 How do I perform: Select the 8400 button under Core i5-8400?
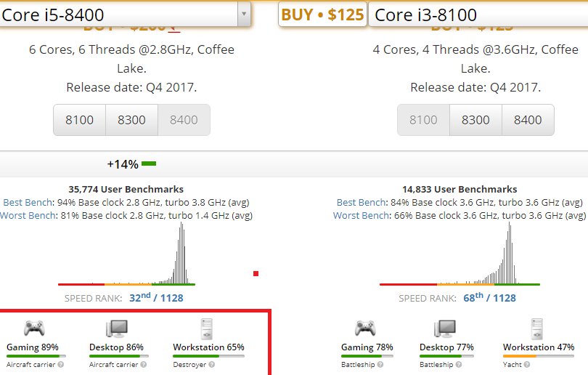point(184,120)
